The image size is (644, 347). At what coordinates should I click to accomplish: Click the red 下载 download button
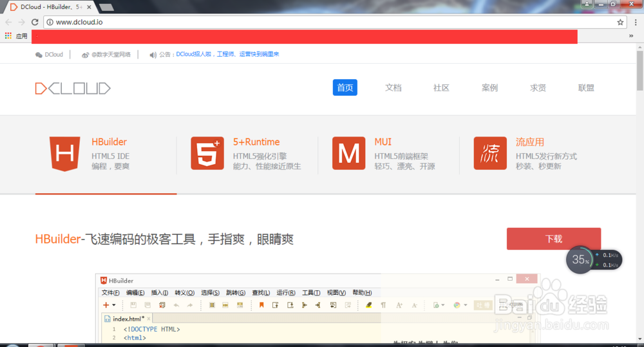[x=554, y=239]
